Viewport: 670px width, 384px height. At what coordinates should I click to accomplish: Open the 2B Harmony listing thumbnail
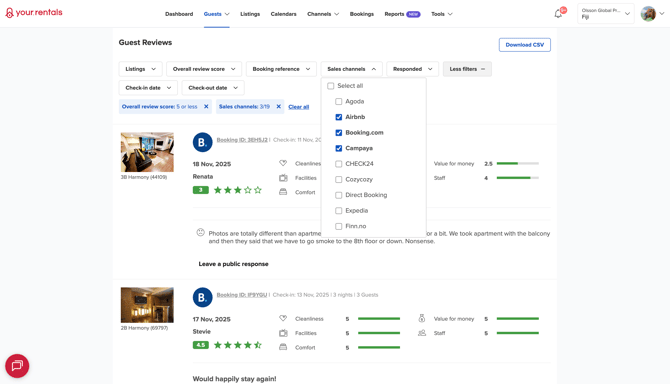point(147,305)
